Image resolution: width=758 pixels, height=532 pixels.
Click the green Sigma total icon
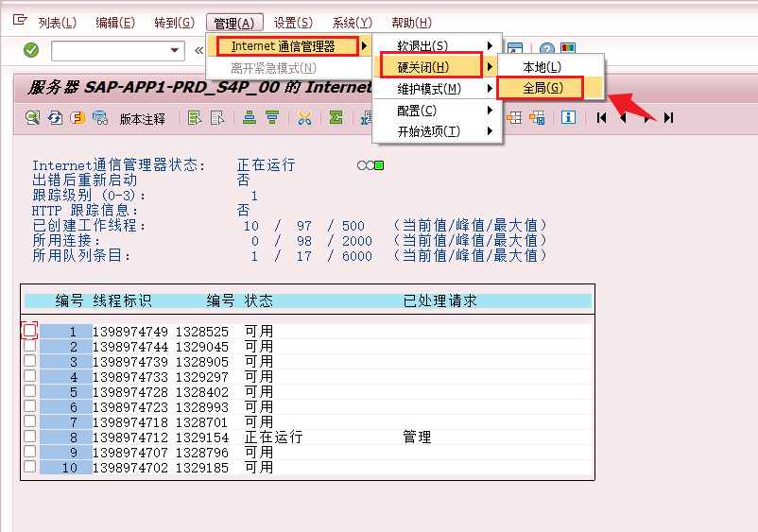coord(336,117)
